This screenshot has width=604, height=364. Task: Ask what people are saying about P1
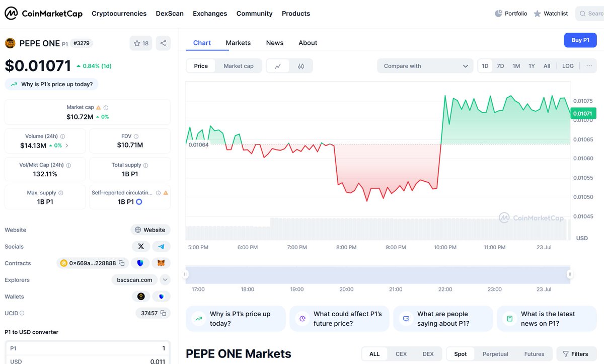[x=443, y=319]
